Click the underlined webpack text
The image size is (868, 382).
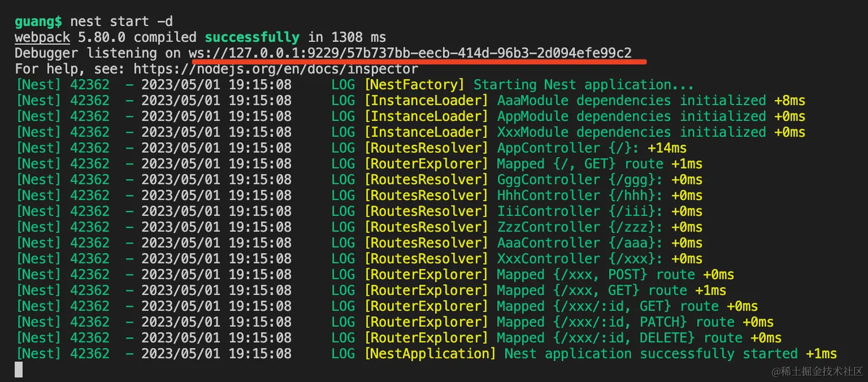point(42,38)
